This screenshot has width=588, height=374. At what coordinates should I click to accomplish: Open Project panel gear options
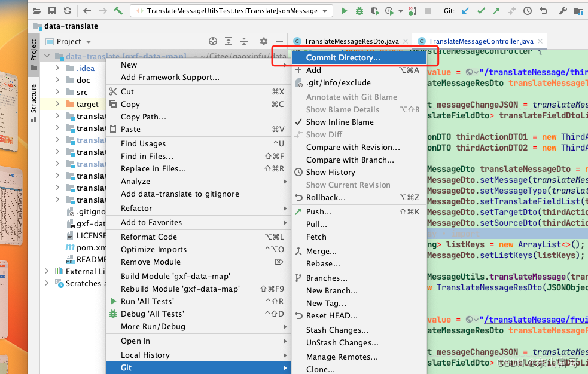coord(264,41)
